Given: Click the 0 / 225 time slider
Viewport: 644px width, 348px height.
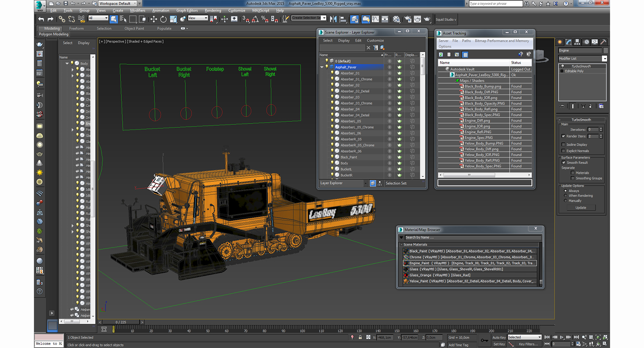Looking at the screenshot, I should tap(121, 322).
